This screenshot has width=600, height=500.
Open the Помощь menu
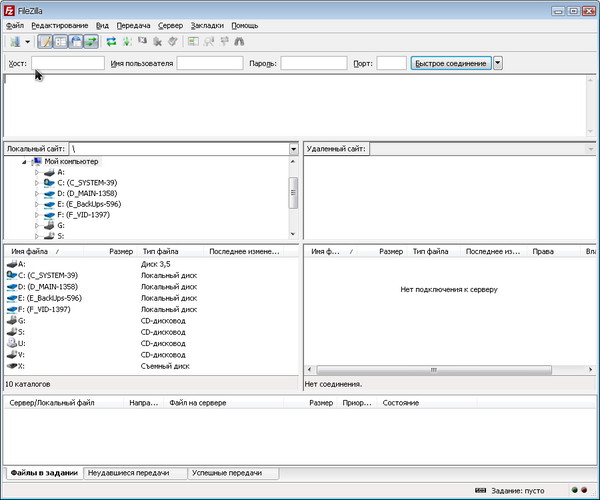click(x=245, y=26)
